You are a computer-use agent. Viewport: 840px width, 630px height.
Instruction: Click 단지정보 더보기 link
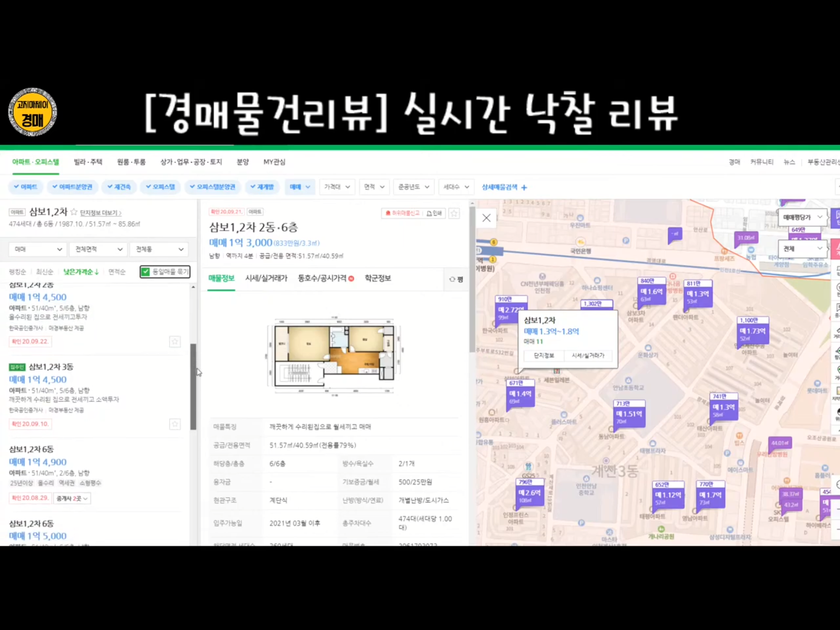(100, 213)
